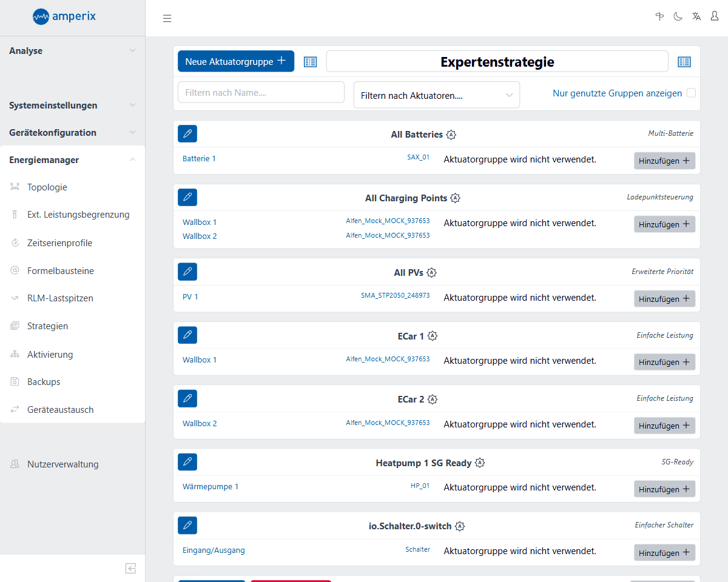Open Nutzerverwaltung in the sidebar
Image resolution: width=728 pixels, height=582 pixels.
pyautogui.click(x=62, y=464)
